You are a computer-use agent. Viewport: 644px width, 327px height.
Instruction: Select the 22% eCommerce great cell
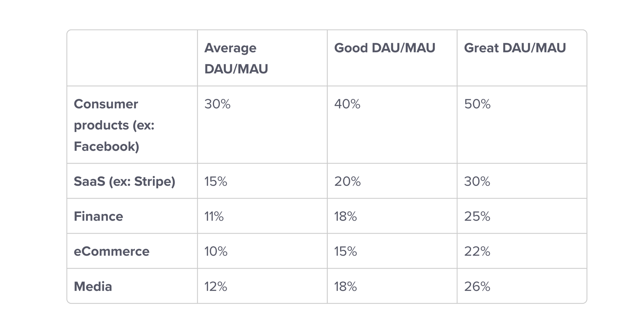(x=477, y=251)
